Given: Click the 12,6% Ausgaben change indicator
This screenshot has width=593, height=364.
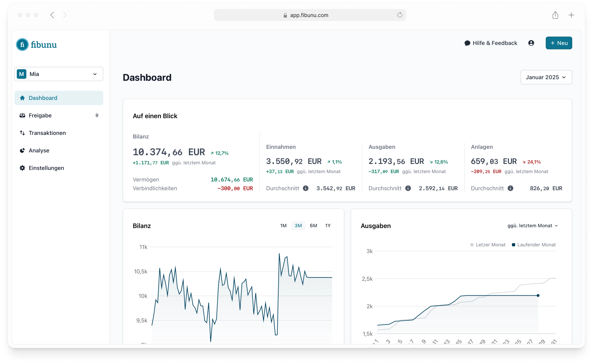Looking at the screenshot, I should (x=439, y=162).
